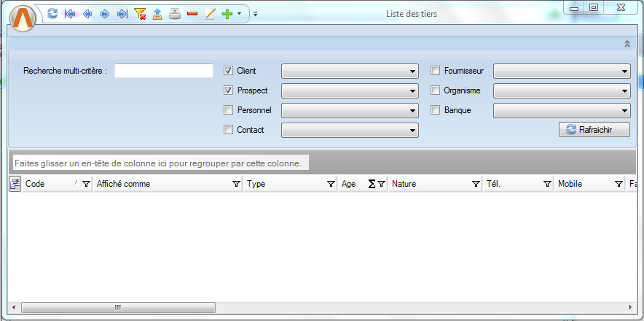Click the Rafraichir button
The image size is (644, 321).
594,129
